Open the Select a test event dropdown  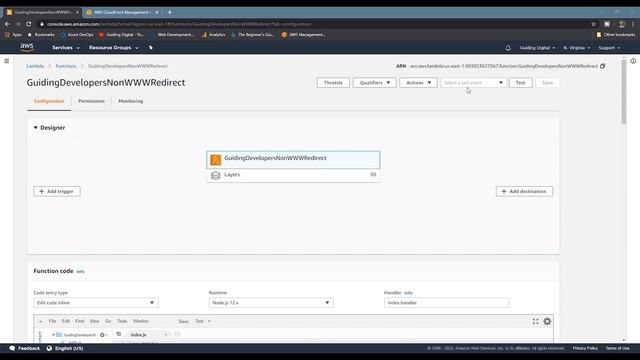pyautogui.click(x=473, y=82)
